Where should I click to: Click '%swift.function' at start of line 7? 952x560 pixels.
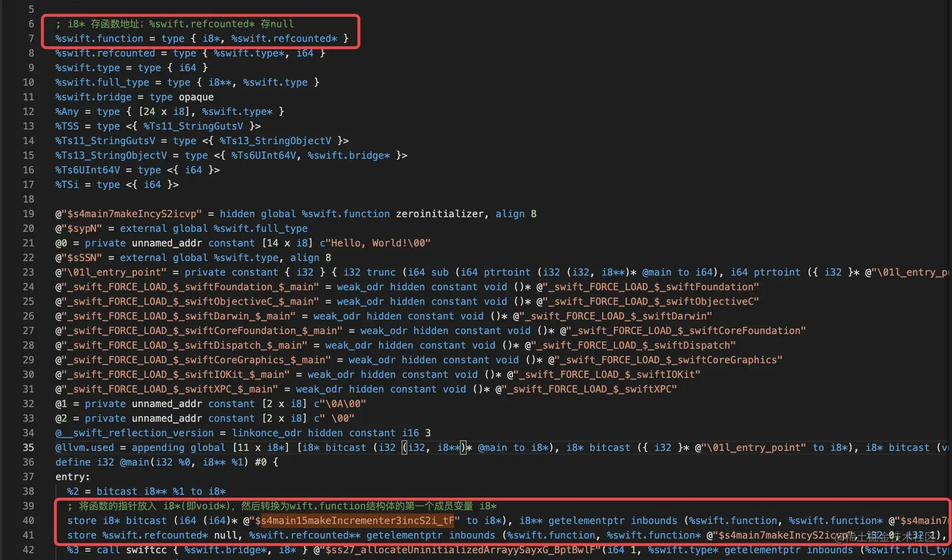click(x=99, y=38)
